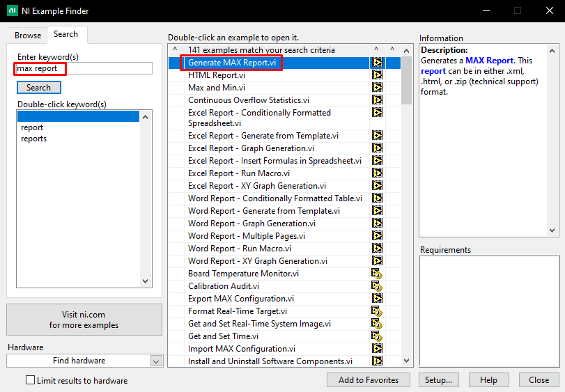Click icon for Install and Uninstall Software Components.vi
This screenshot has width=565, height=392.
click(378, 361)
